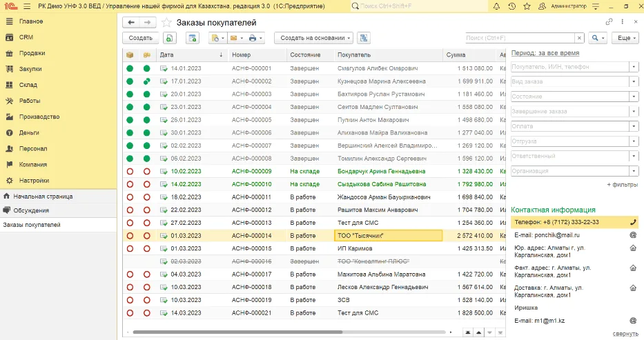Viewport: 644px width, 340px height.
Task: Expand Состояние filter dropdown
Action: 634,97
